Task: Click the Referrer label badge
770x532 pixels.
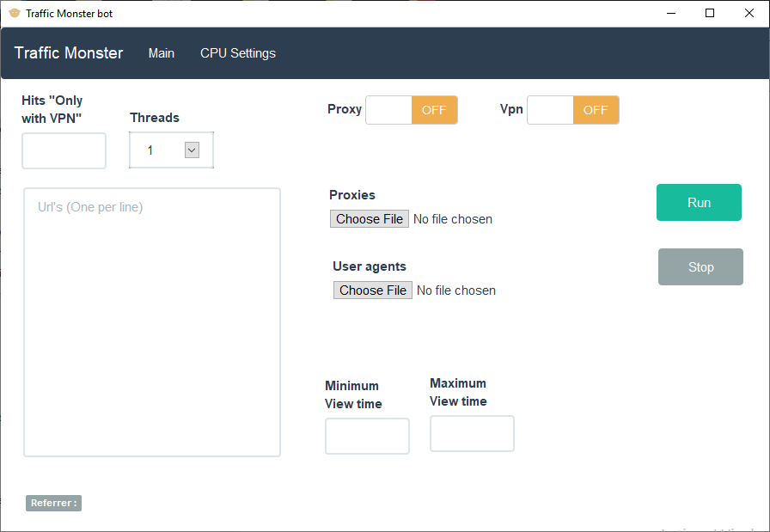Action: [53, 503]
